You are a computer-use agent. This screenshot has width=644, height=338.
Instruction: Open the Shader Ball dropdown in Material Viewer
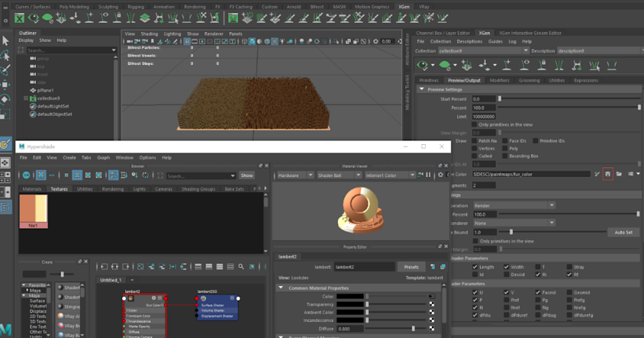click(x=339, y=175)
